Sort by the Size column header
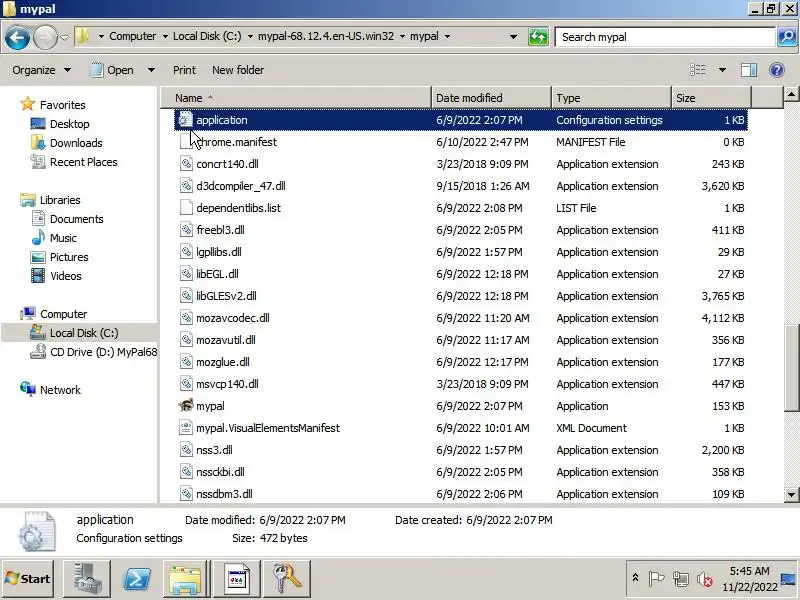This screenshot has height=600, width=800. click(711, 97)
